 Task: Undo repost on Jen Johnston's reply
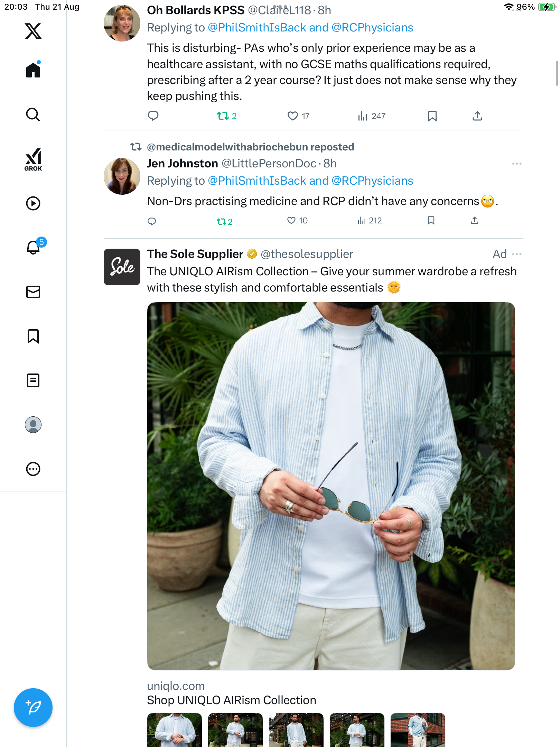coord(221,221)
